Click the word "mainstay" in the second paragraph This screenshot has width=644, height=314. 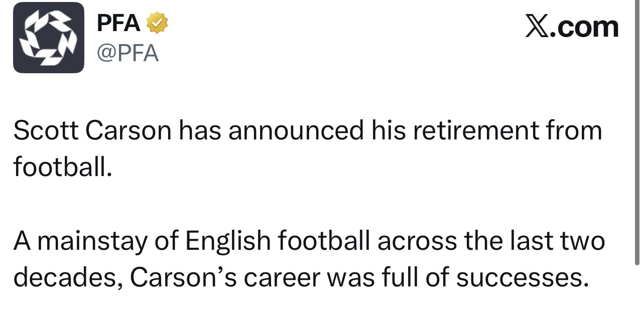pyautogui.click(x=91, y=241)
